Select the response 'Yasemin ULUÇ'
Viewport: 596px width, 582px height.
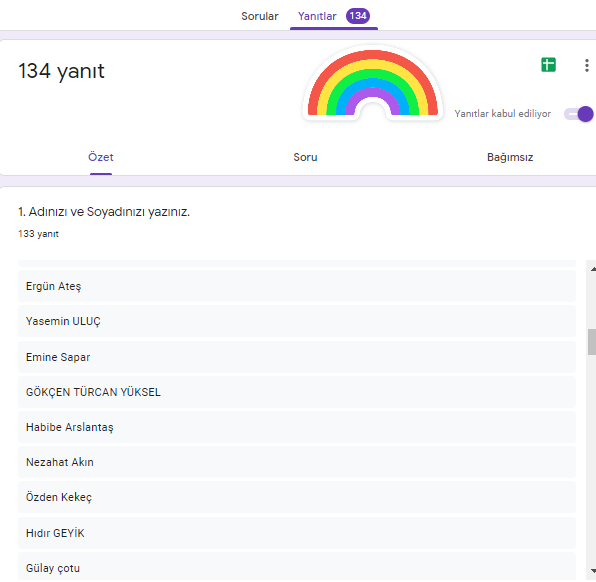297,321
